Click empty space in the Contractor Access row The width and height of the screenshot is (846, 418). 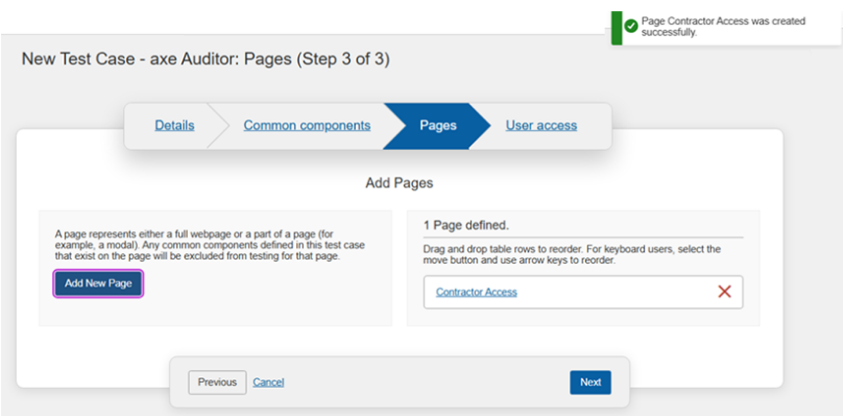[610, 292]
